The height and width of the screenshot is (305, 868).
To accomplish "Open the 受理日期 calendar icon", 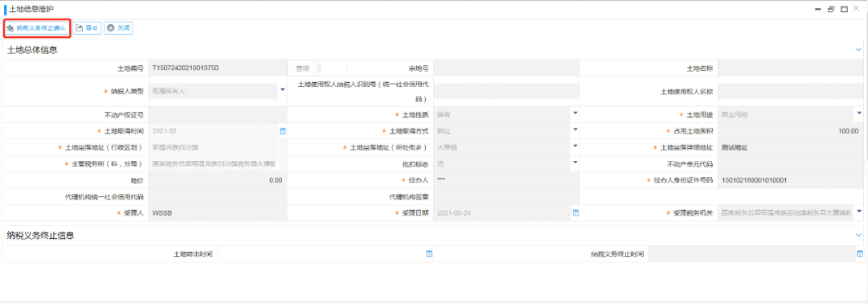I will pos(575,213).
